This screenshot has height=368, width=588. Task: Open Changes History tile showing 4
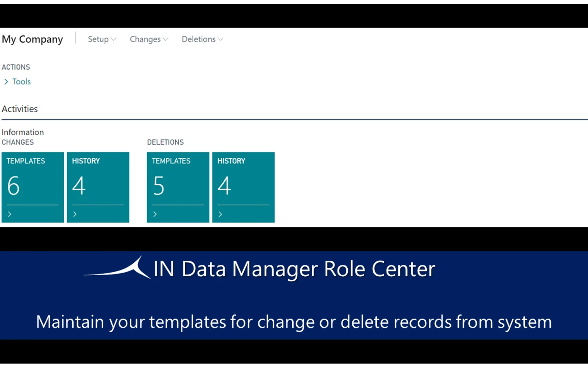[x=98, y=187]
